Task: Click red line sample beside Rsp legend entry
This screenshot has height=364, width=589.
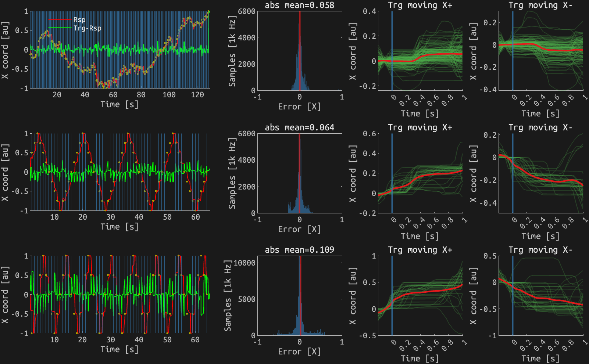Action: point(60,20)
